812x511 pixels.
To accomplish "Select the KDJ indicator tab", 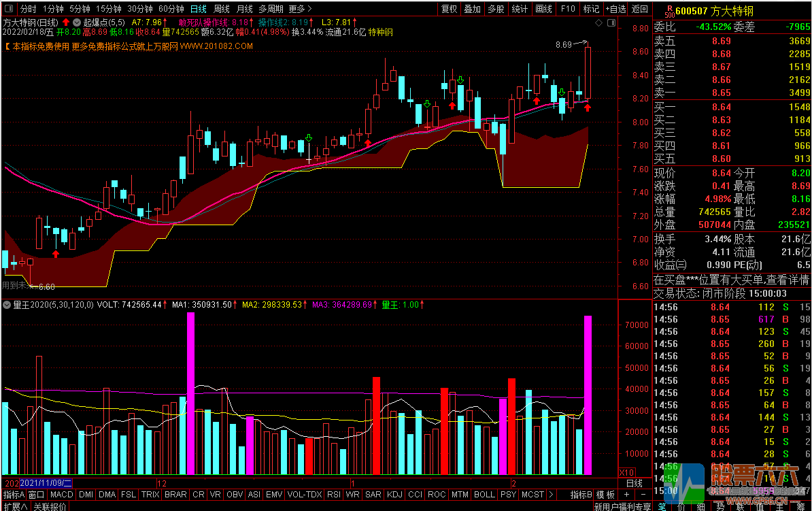I will (394, 495).
